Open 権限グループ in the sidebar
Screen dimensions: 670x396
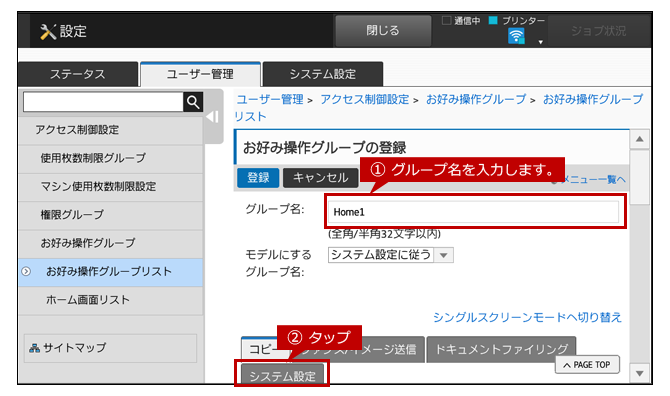click(110, 215)
